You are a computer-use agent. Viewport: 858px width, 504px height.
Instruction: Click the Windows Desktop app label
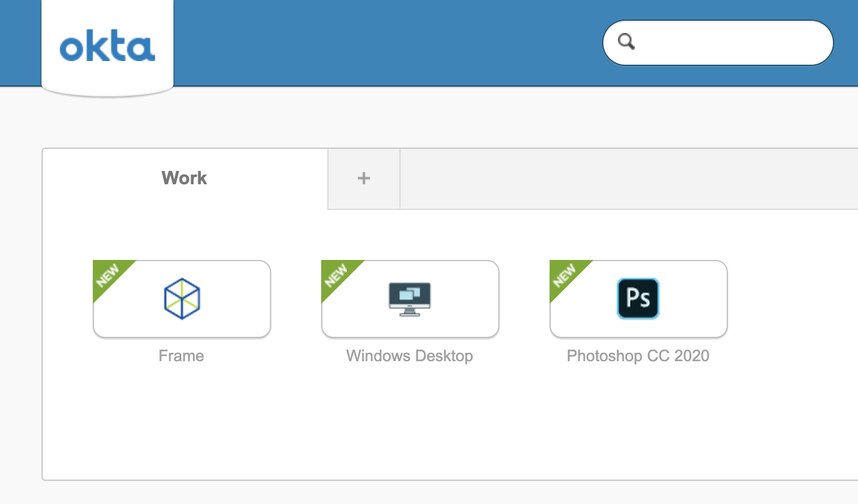click(410, 356)
